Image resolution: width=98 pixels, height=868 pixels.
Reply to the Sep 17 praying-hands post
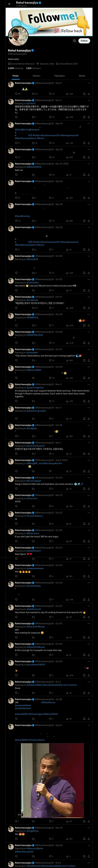[x=16, y=94]
